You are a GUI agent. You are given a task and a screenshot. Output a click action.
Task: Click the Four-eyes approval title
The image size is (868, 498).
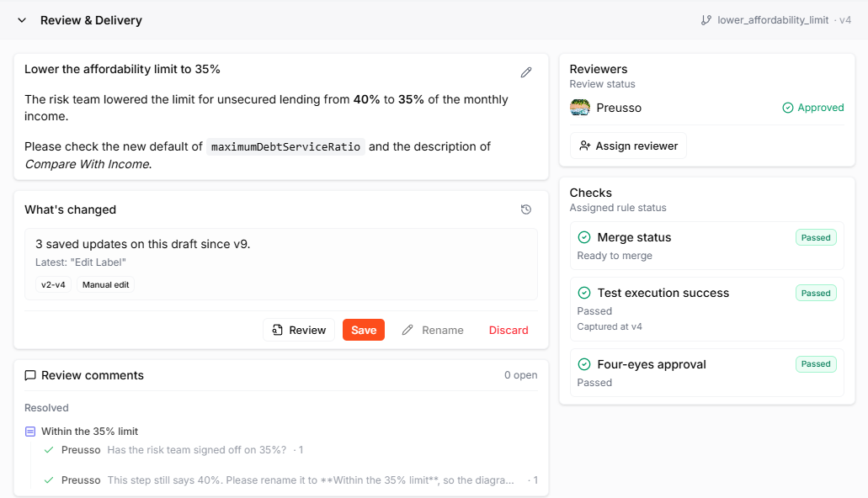click(x=652, y=364)
